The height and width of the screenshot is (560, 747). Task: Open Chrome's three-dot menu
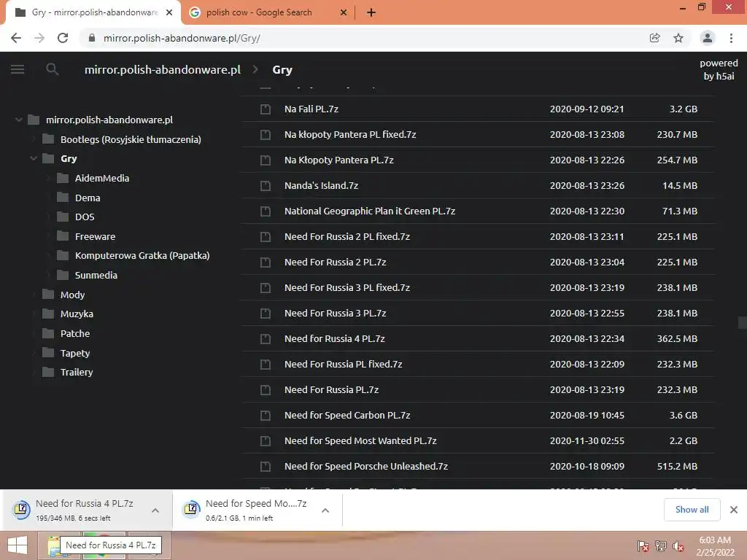tap(731, 38)
